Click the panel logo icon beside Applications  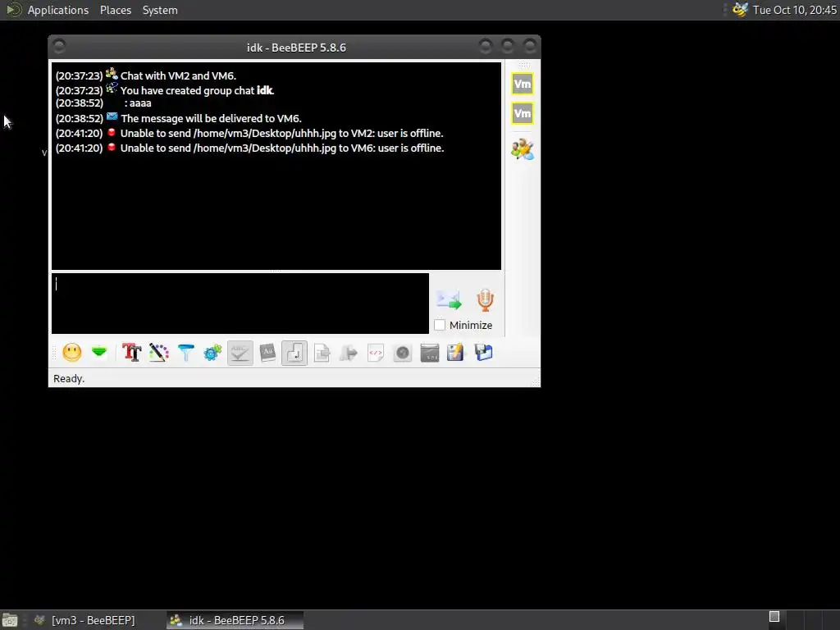point(13,10)
